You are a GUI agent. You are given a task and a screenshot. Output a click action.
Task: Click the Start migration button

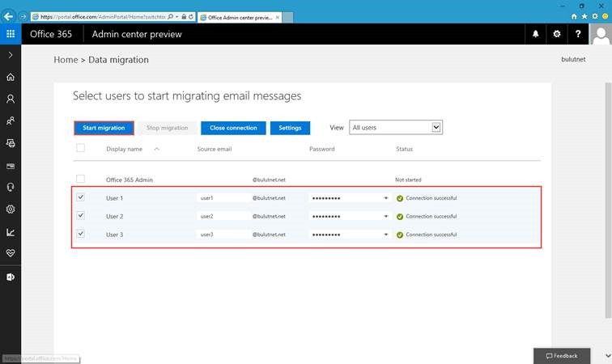click(104, 128)
